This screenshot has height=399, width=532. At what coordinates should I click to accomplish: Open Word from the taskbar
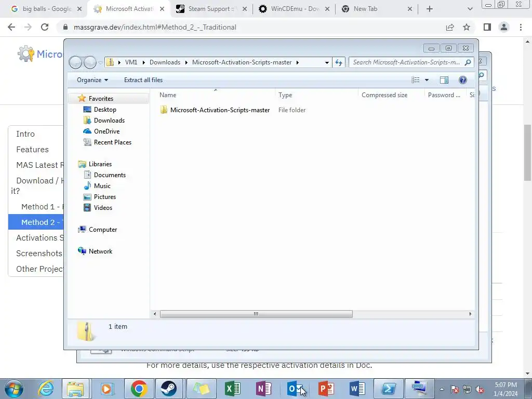(357, 389)
